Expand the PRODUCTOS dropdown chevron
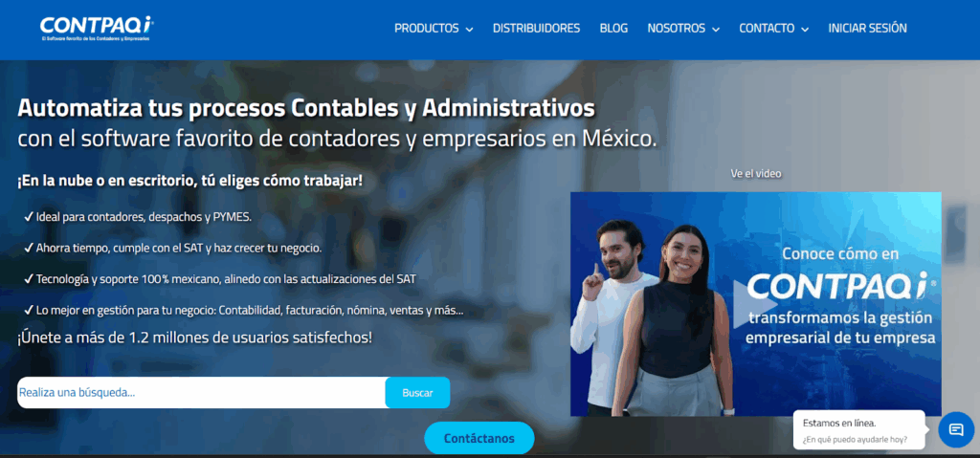 tap(469, 30)
